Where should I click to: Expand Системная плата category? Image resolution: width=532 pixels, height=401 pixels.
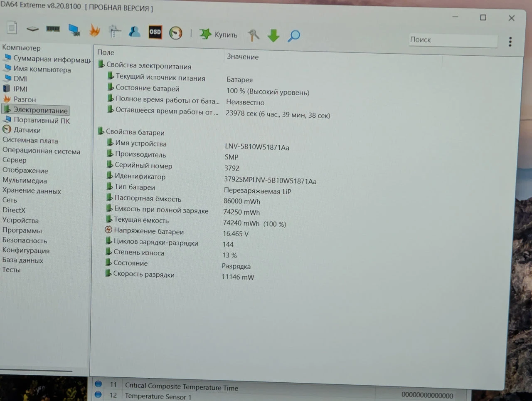coord(30,141)
